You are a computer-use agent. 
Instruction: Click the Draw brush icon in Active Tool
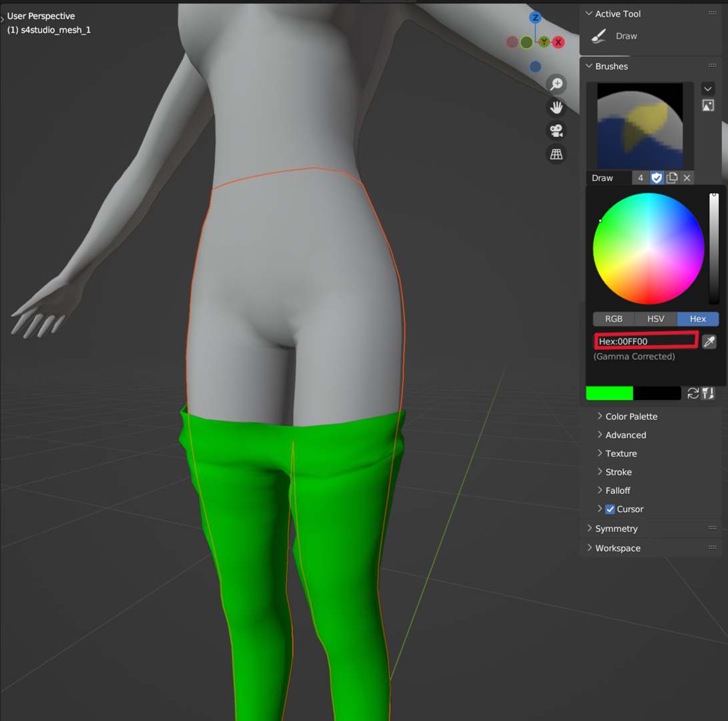(x=599, y=36)
